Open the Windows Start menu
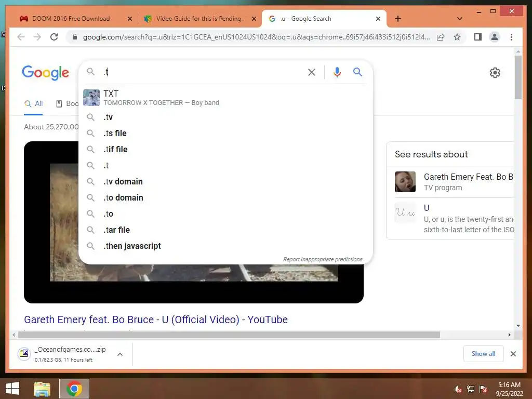 click(12, 389)
